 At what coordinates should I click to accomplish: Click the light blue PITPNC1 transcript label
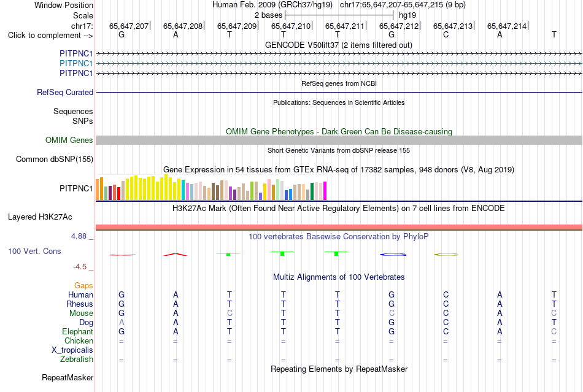pyautogui.click(x=76, y=64)
